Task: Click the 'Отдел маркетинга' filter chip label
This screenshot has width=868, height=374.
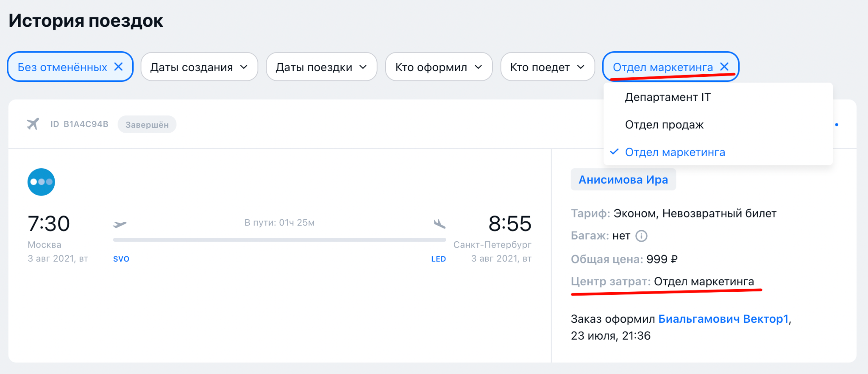Action: (x=663, y=67)
